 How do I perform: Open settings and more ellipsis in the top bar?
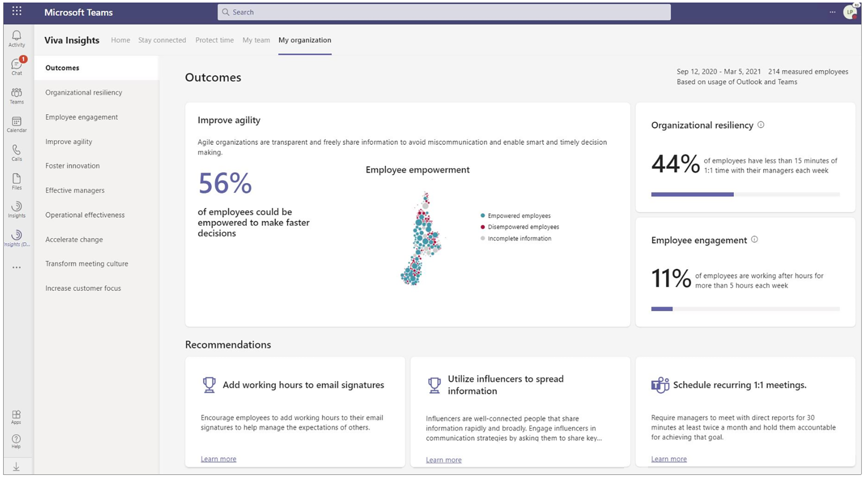(832, 12)
